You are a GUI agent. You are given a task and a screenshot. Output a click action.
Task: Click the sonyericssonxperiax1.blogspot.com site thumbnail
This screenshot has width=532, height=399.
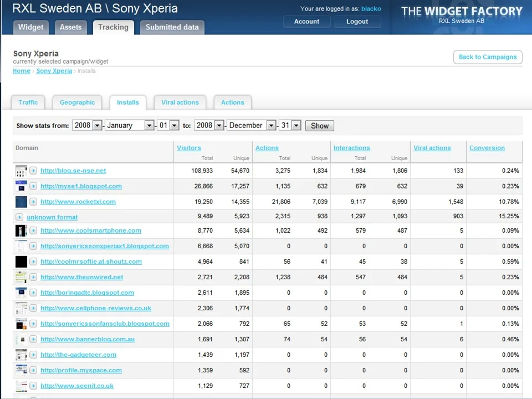point(21,246)
